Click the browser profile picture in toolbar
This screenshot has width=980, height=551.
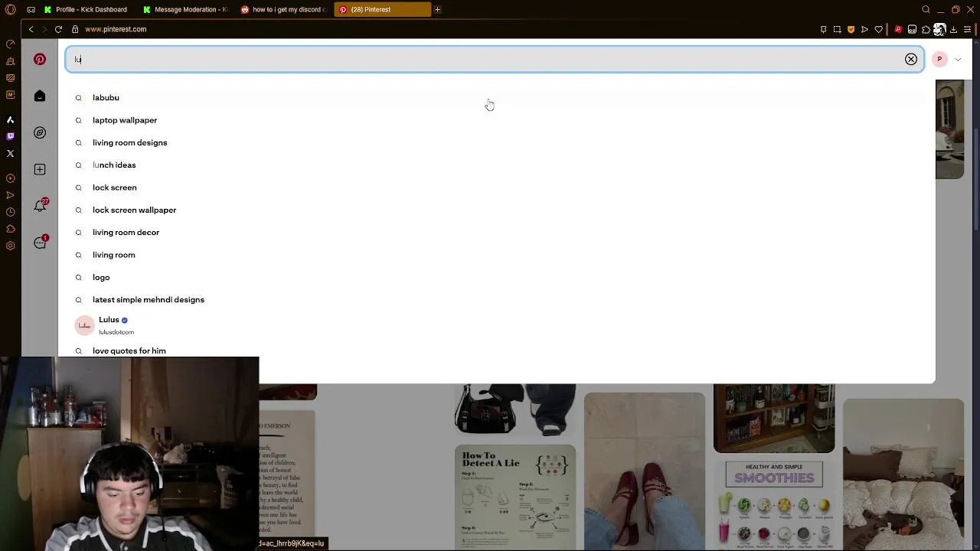939,29
